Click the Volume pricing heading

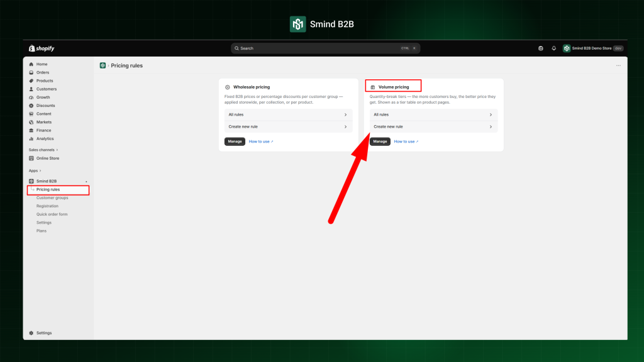coord(394,87)
